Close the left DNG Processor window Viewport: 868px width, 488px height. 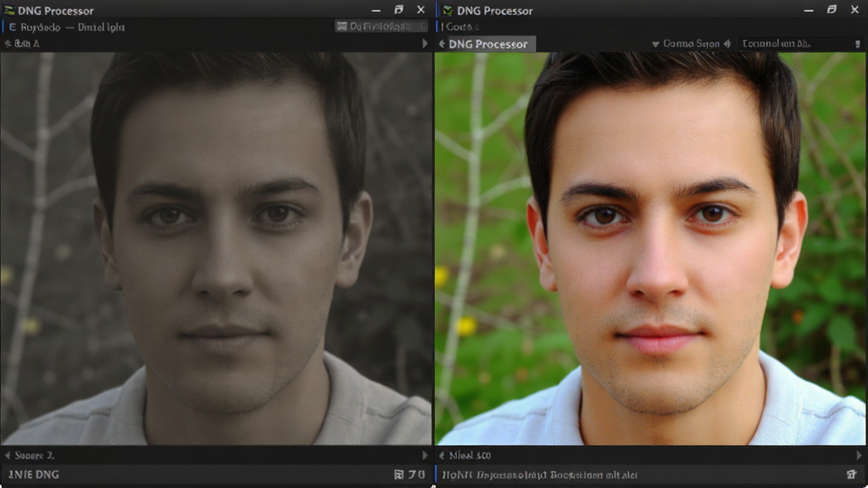420,10
